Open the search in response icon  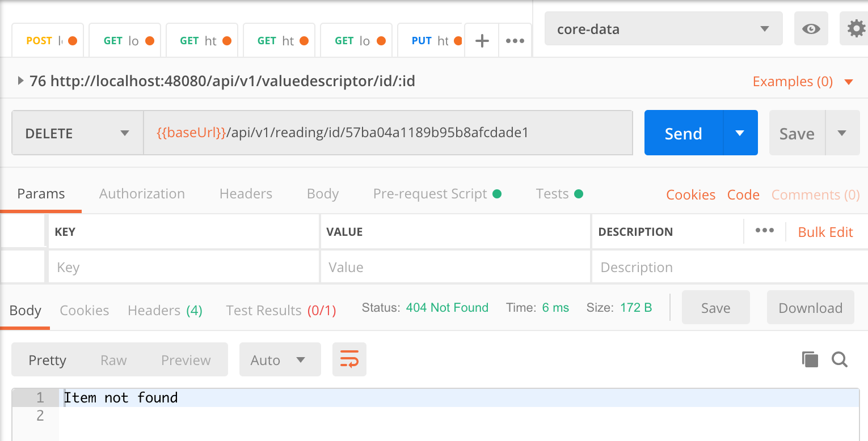point(840,359)
